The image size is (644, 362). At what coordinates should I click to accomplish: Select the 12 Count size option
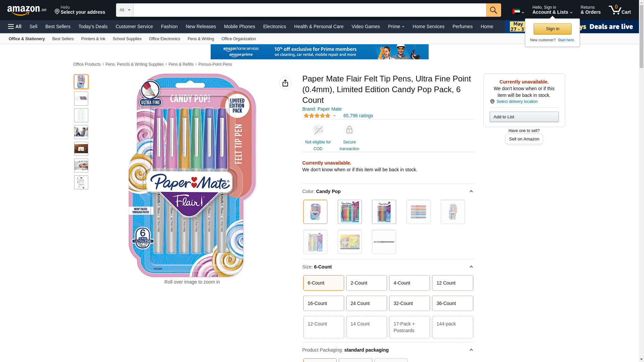pos(452,283)
